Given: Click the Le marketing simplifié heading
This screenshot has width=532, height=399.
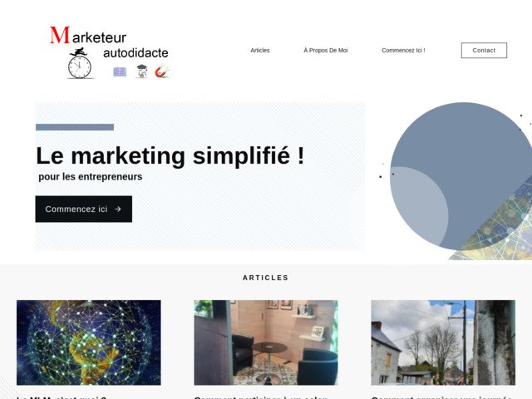Looking at the screenshot, I should [x=170, y=155].
